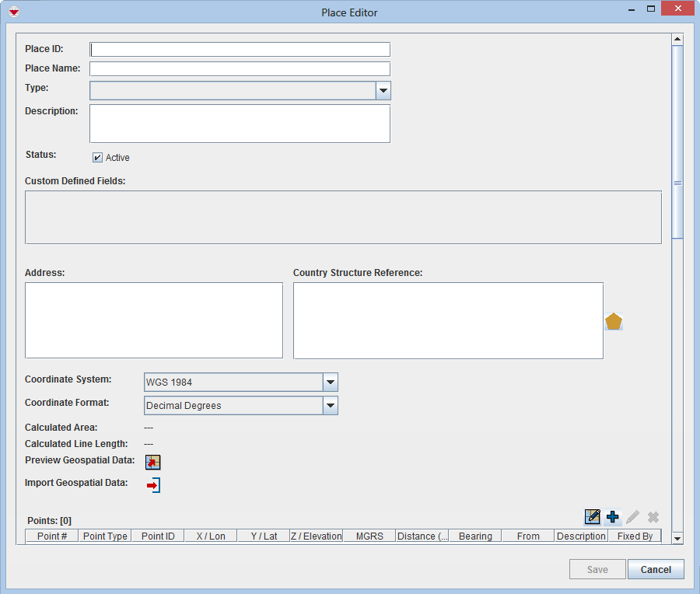The height and width of the screenshot is (594, 700).
Task: Add a new point with the plus icon
Action: (x=612, y=516)
